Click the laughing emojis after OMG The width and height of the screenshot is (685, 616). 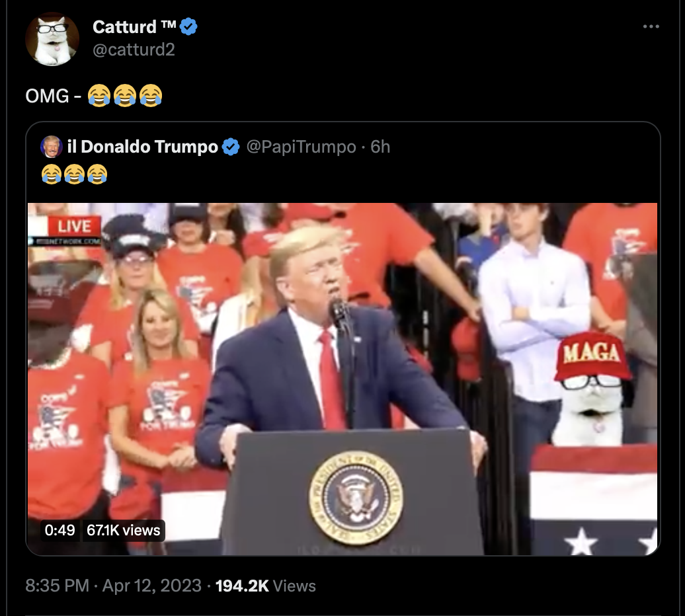(125, 96)
